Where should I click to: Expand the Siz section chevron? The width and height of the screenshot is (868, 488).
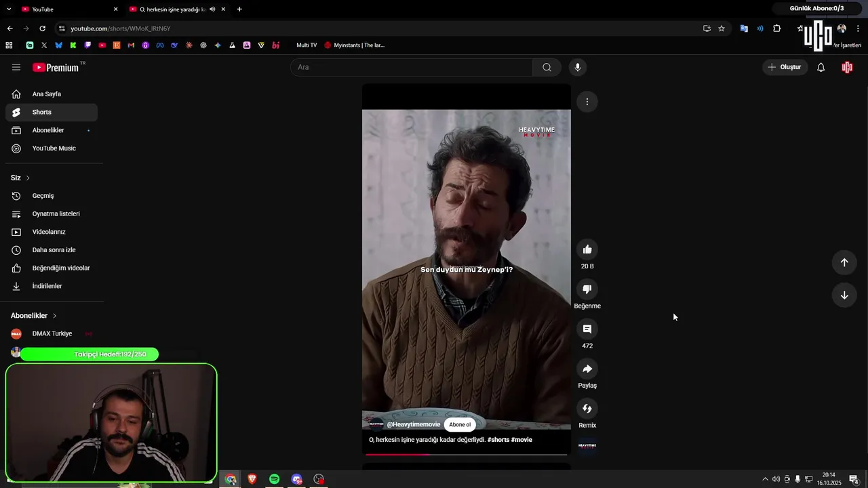coord(28,178)
